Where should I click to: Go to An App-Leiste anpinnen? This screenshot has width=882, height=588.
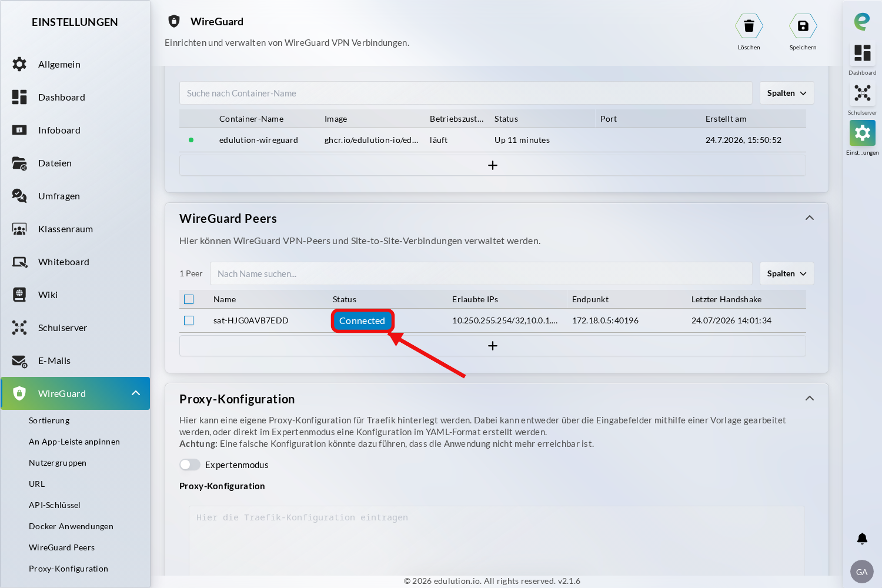click(75, 442)
